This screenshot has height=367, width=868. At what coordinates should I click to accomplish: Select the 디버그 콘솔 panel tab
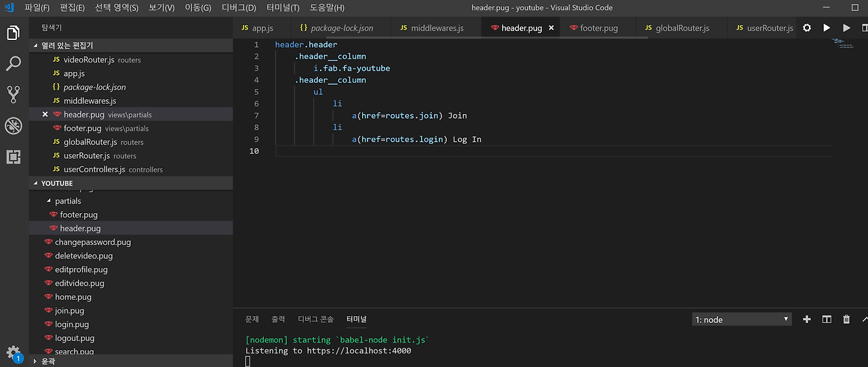[x=316, y=319]
